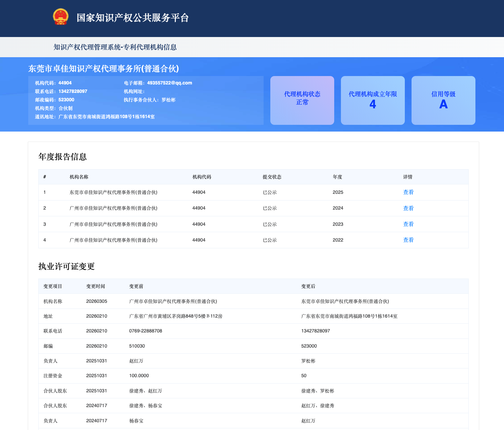Click the "通讯地址" line in the banner

[95, 117]
